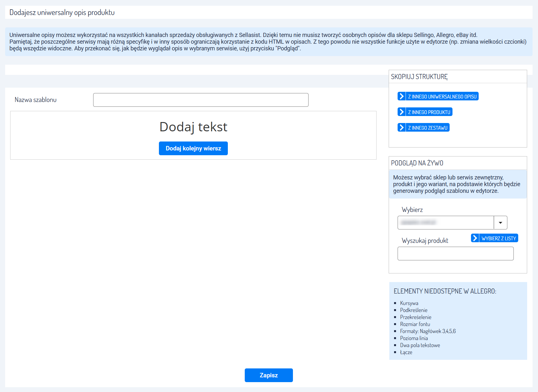Click chevron icon beside WYBIERZ Z LISTY

(475, 238)
